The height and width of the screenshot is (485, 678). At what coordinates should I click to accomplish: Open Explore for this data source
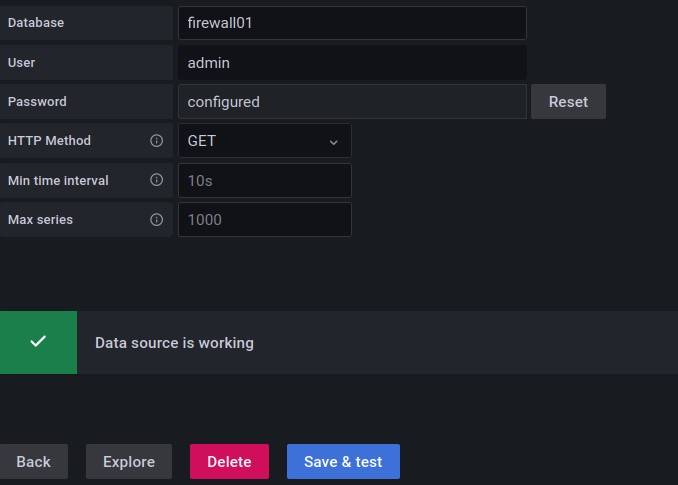coord(129,462)
